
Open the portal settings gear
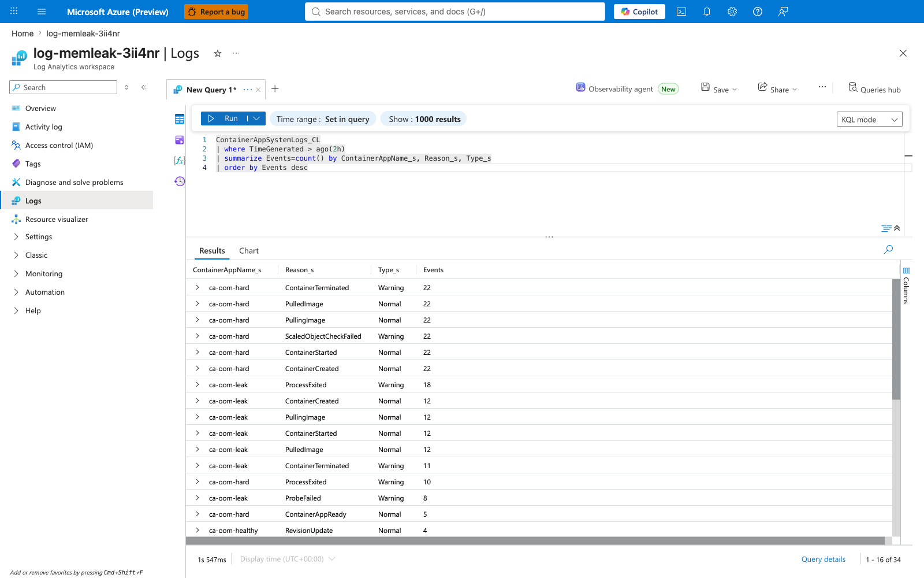732,12
